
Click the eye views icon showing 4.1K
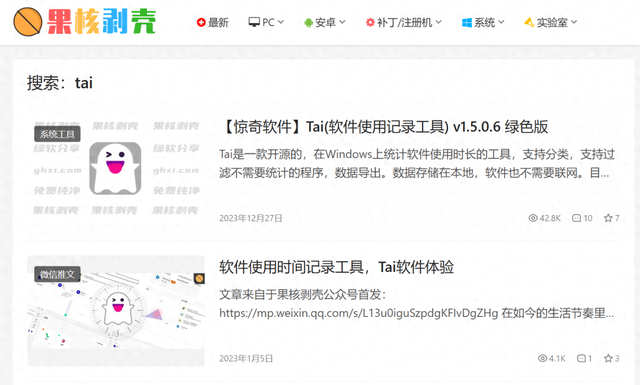[x=542, y=358]
